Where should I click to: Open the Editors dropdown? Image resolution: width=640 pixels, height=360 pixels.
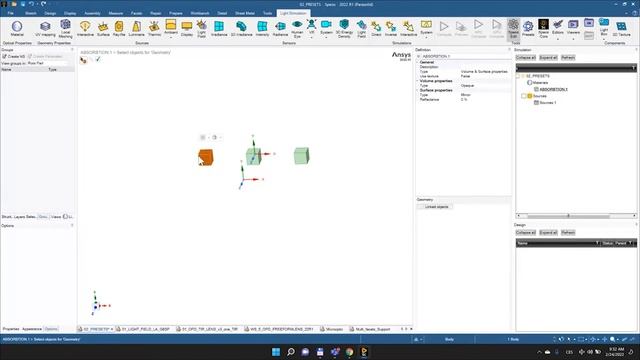click(558, 38)
